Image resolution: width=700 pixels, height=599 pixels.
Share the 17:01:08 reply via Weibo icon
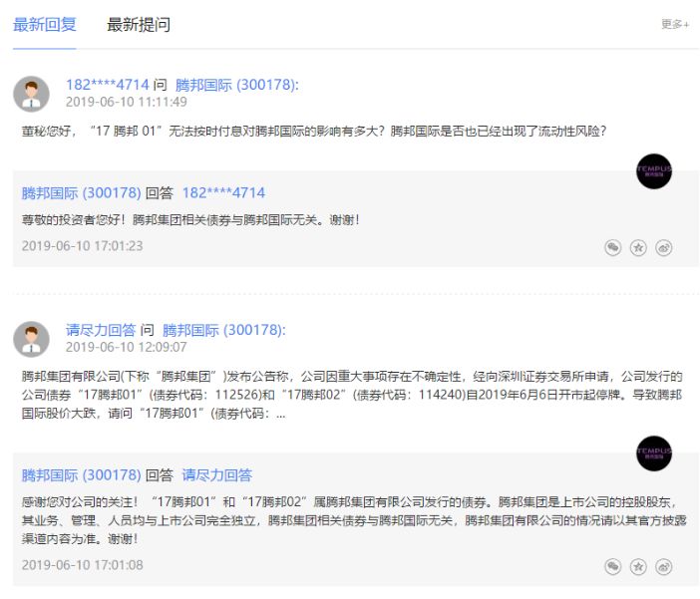point(664,566)
